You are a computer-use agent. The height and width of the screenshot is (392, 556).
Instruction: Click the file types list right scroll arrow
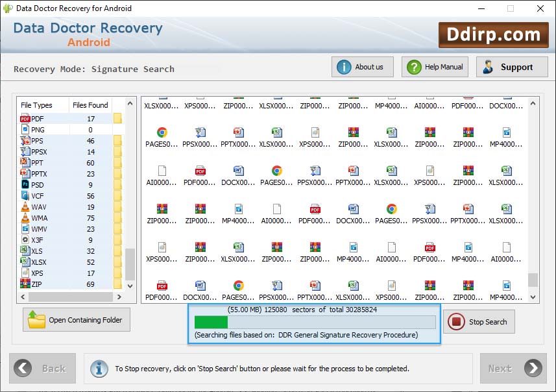point(119,297)
